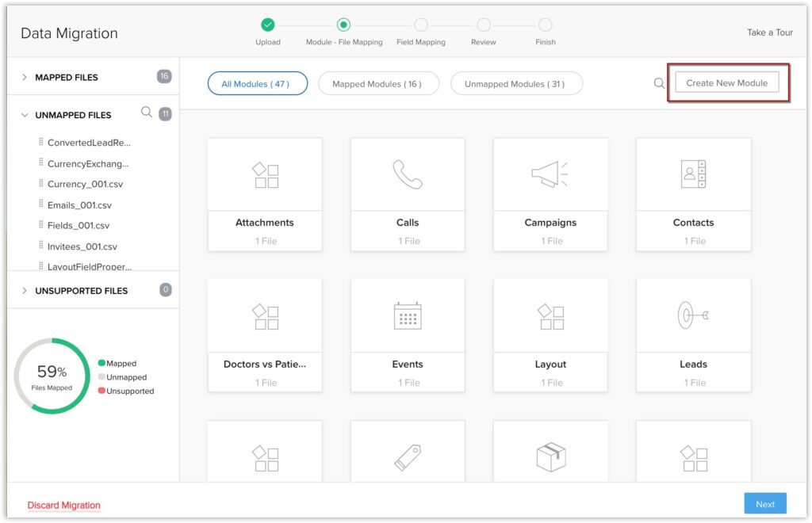
Task: Click the Layout module icon
Action: [550, 315]
